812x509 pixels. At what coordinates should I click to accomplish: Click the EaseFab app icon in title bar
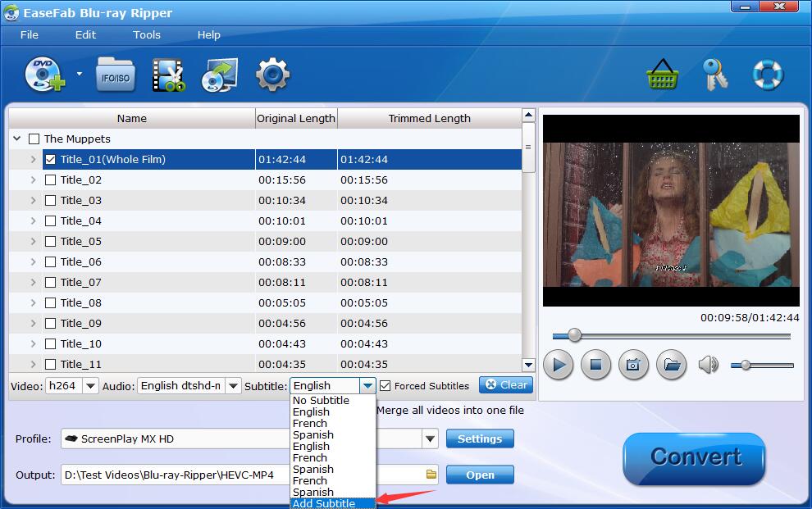pos(11,13)
